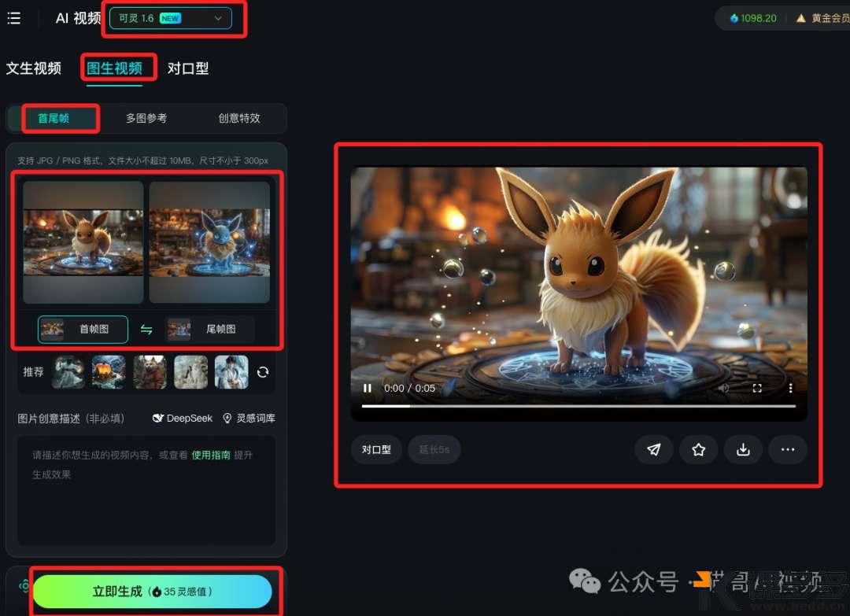The height and width of the screenshot is (616, 850).
Task: Open settings icon left of generate button
Action: [24, 586]
